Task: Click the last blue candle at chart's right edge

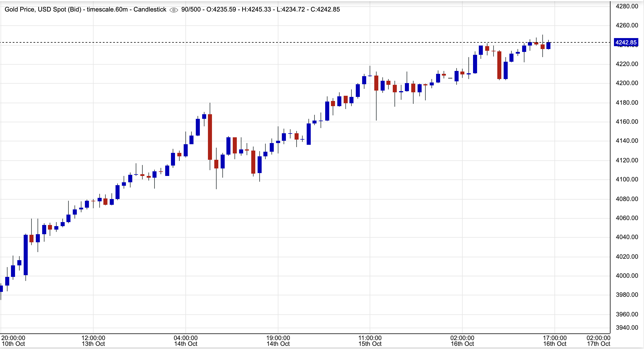Action: tap(548, 46)
